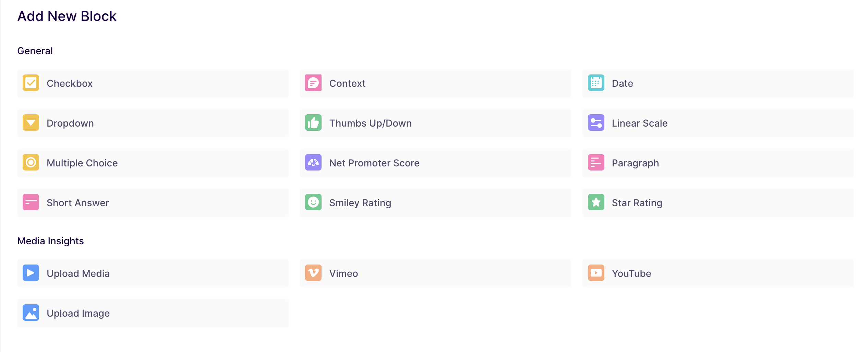Select the Star Rating icon

click(x=596, y=202)
